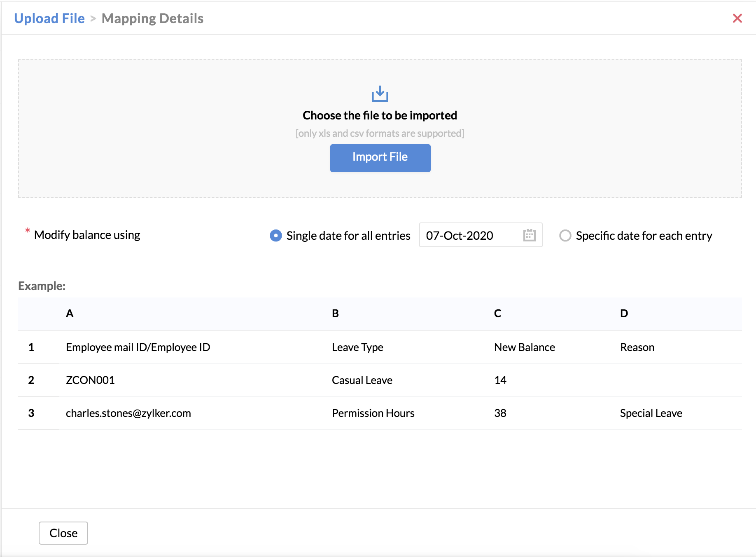Select Specific date for each entry
Viewport: 756px width, 557px height.
pos(565,236)
